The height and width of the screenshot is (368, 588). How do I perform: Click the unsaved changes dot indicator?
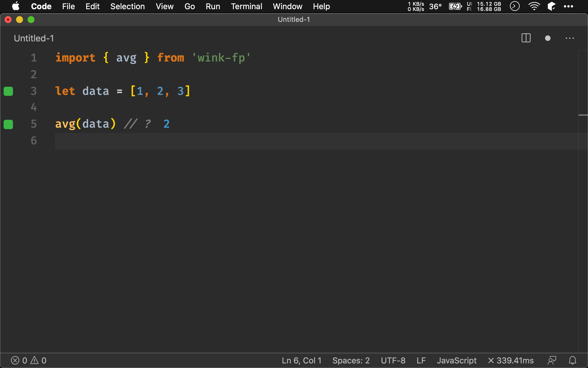tap(548, 38)
